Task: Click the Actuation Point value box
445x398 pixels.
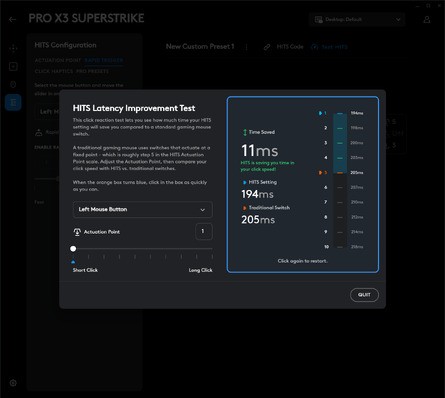Action: pyautogui.click(x=203, y=231)
